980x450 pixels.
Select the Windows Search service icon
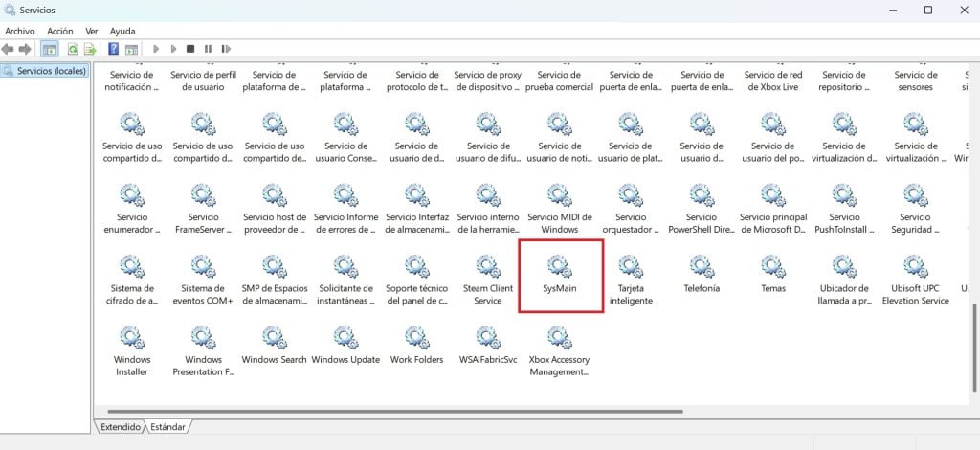275,338
